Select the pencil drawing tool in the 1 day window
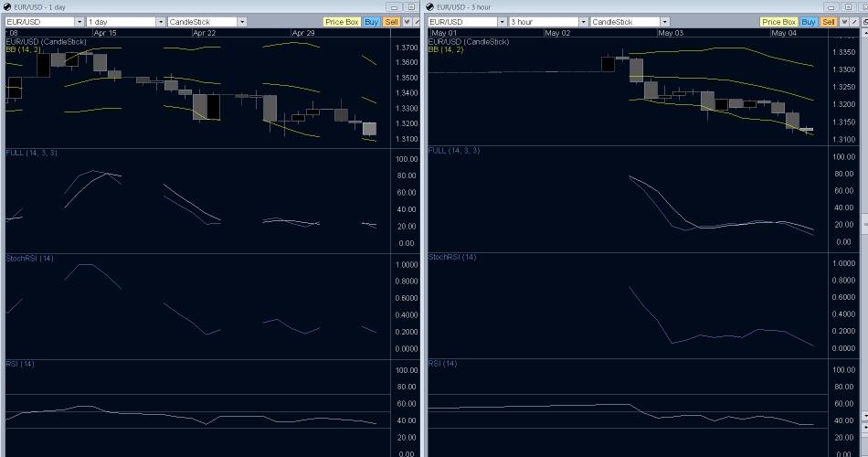Viewport: 868px width, 457px height. [417, 22]
